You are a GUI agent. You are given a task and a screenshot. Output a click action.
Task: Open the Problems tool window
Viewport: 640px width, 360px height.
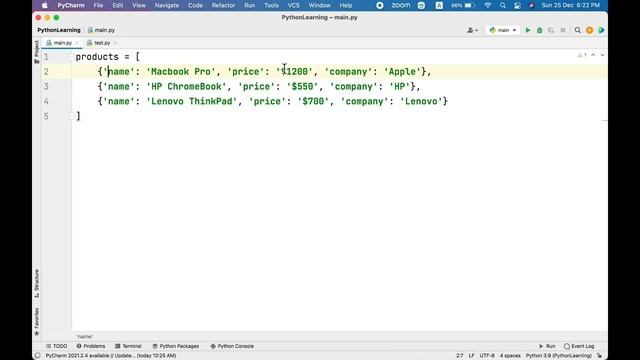[x=91, y=346]
